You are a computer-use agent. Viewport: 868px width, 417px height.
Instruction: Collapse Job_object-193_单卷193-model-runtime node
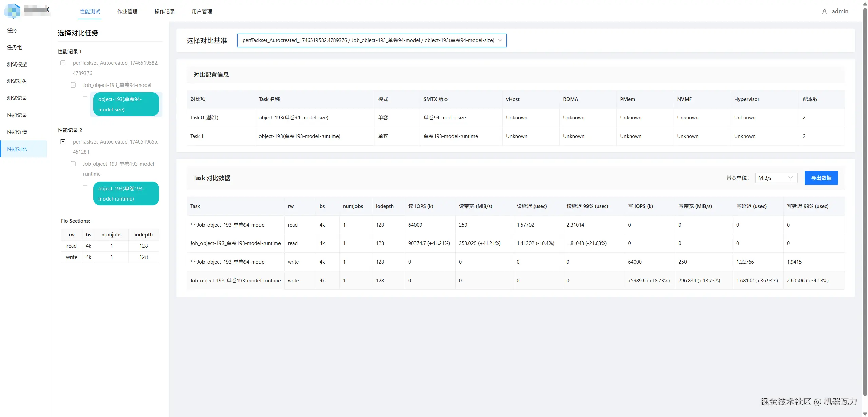pyautogui.click(x=73, y=164)
